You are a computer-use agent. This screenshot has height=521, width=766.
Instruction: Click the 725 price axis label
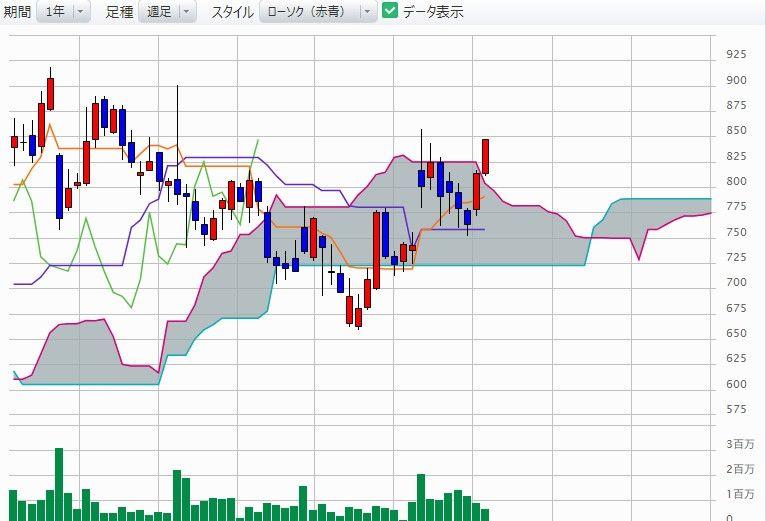[x=736, y=257]
